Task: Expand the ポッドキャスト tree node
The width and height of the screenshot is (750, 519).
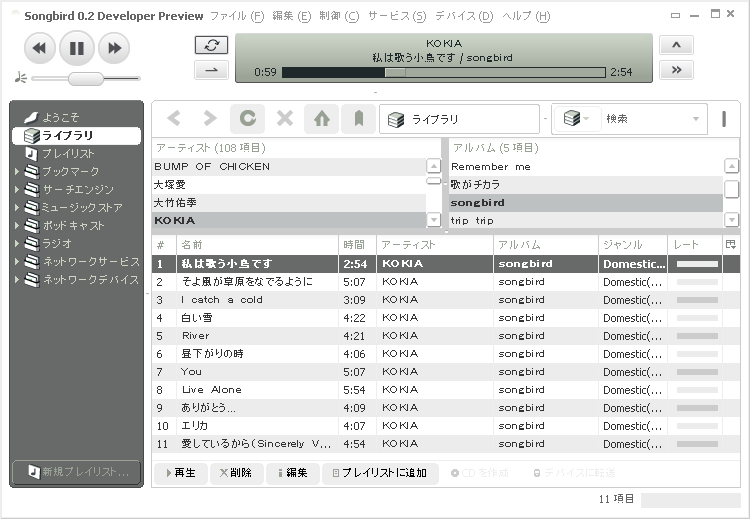Action: pos(17,225)
